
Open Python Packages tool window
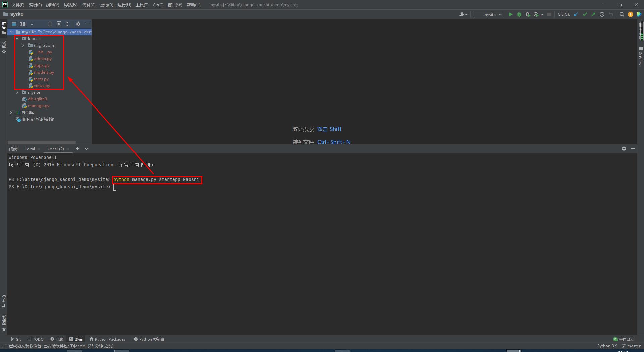click(x=107, y=339)
